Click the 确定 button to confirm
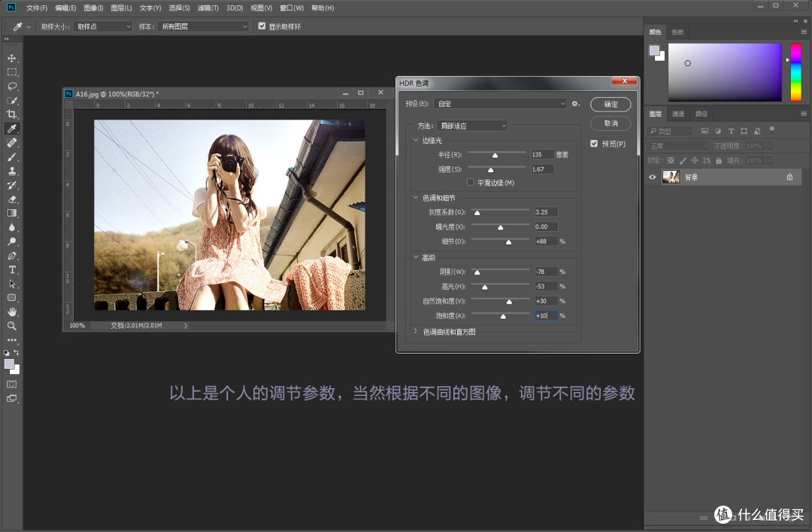The height and width of the screenshot is (532, 812). point(610,105)
